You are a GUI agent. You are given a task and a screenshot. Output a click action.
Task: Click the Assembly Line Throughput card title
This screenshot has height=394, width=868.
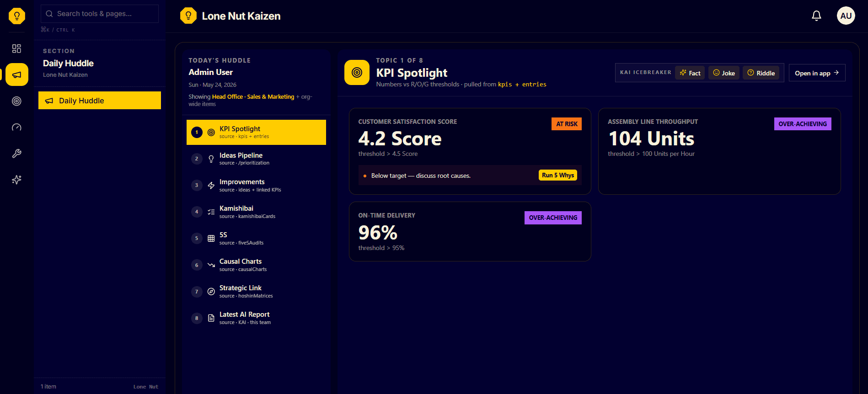[653, 122]
